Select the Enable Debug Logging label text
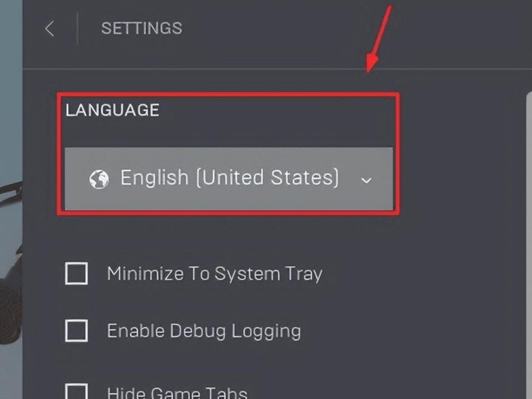The image size is (532, 399). coord(204,331)
